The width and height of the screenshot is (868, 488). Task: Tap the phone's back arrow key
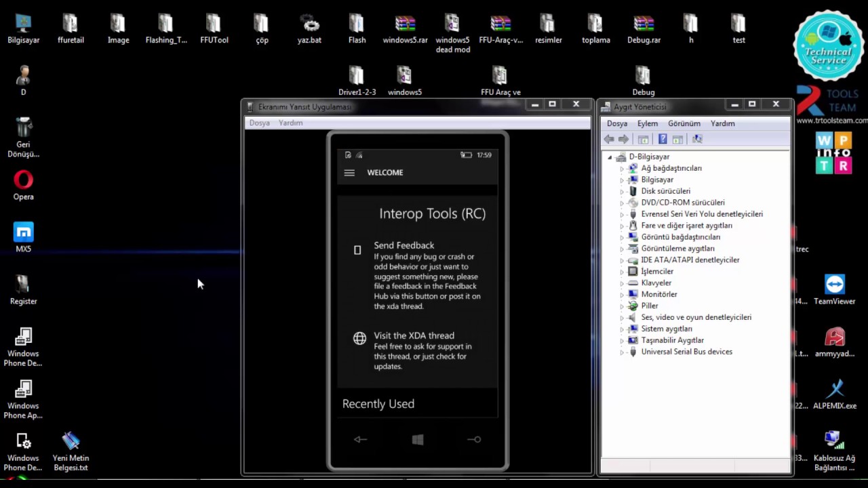pos(360,439)
